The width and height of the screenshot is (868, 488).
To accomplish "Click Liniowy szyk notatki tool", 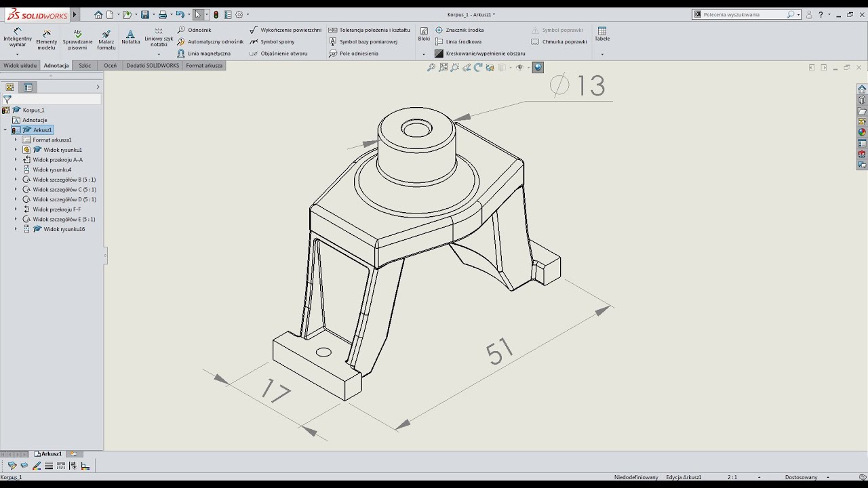I will click(158, 37).
